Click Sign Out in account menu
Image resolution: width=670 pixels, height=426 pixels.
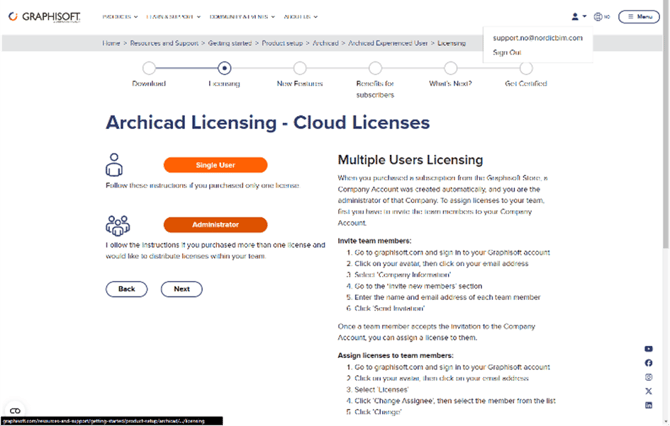[x=507, y=52]
